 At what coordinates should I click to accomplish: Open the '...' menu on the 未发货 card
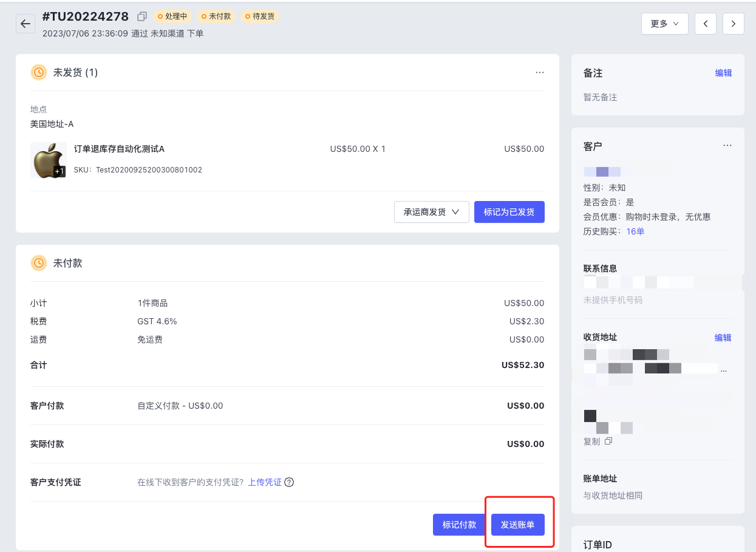(539, 72)
